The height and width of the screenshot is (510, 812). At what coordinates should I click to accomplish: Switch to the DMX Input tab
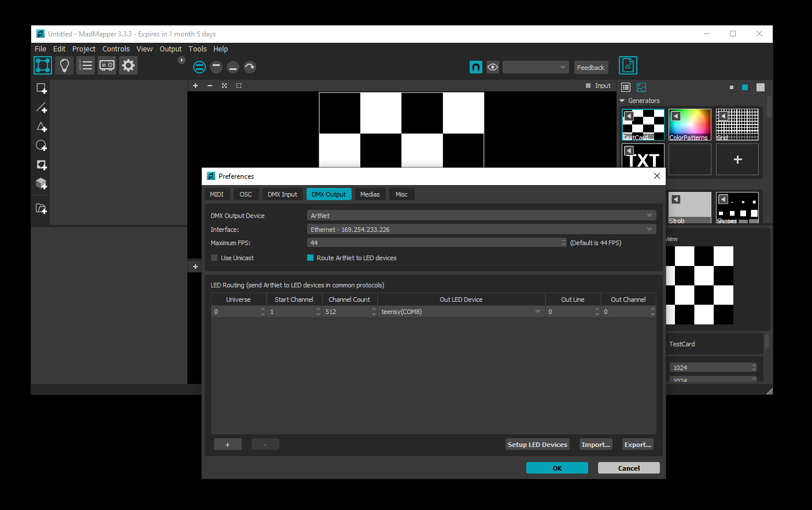click(x=282, y=194)
